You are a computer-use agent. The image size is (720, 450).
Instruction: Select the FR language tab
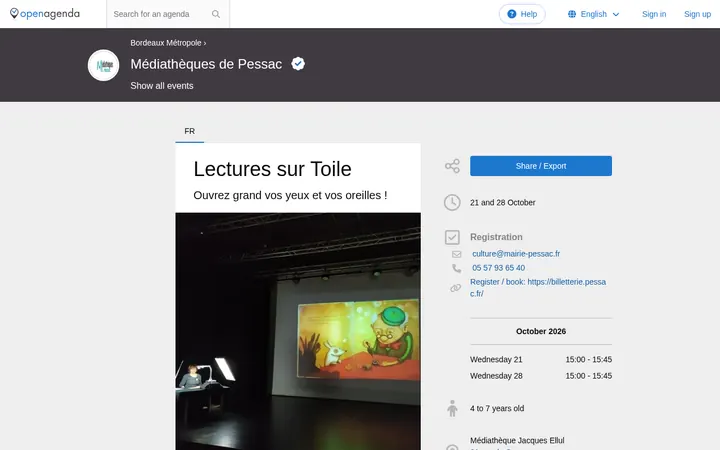pyautogui.click(x=190, y=131)
